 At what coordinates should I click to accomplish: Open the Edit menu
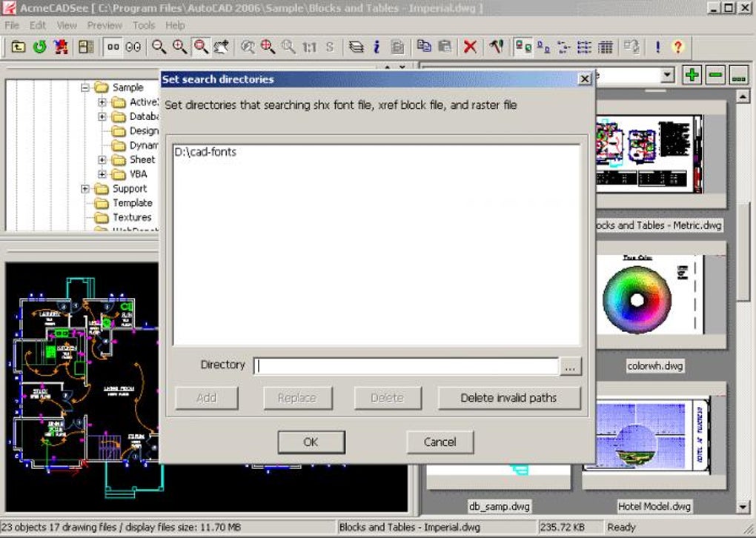[x=38, y=25]
